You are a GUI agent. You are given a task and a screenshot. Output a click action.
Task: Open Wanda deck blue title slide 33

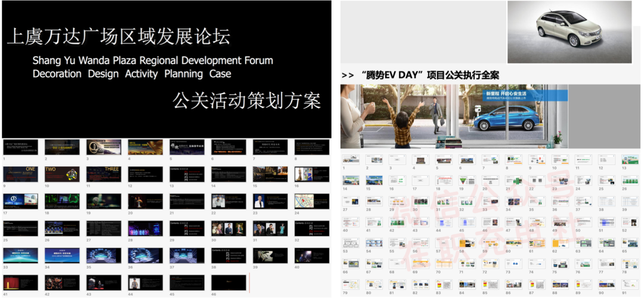click(20, 255)
